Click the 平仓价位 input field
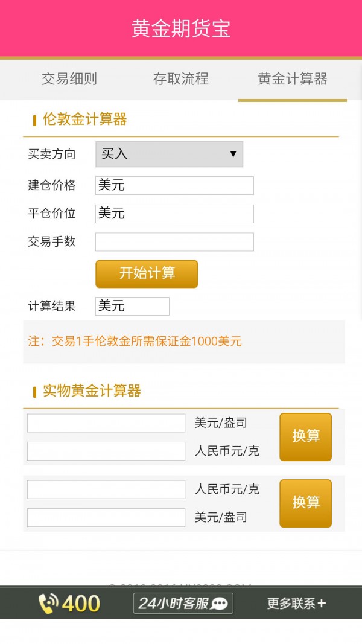 coord(174,213)
